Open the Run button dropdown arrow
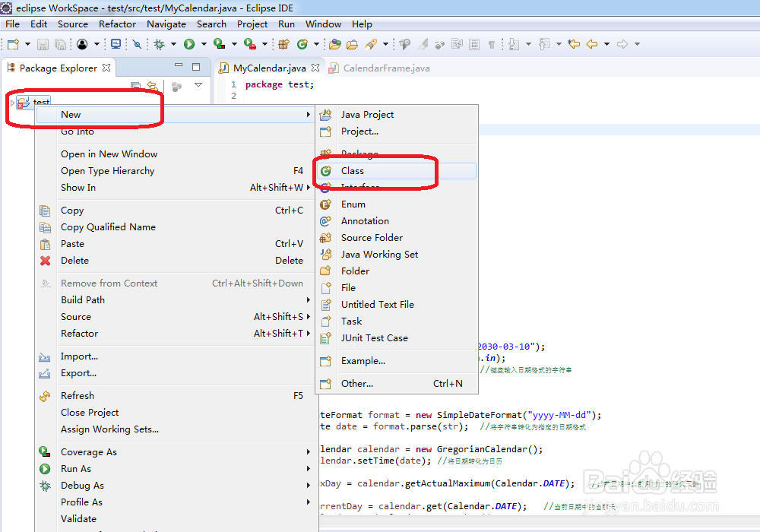The image size is (760, 532). 204,44
